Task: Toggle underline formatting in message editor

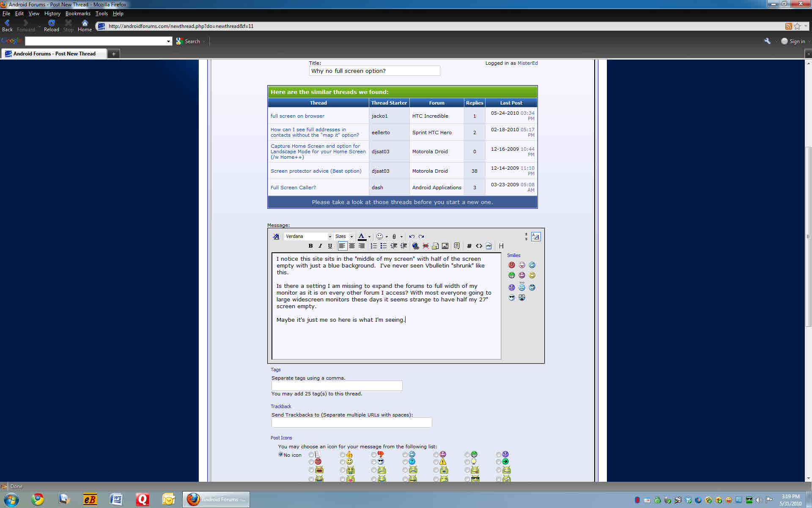Action: [x=330, y=246]
